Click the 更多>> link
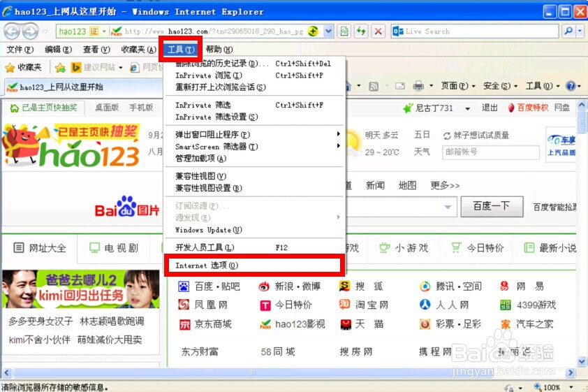The width and height of the screenshot is (588, 392). [x=445, y=185]
